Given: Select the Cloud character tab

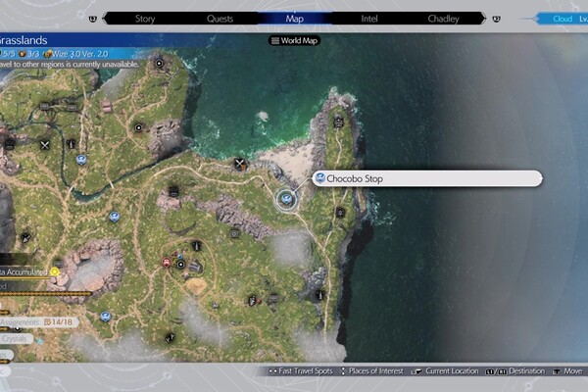Looking at the screenshot, I should (562, 19).
